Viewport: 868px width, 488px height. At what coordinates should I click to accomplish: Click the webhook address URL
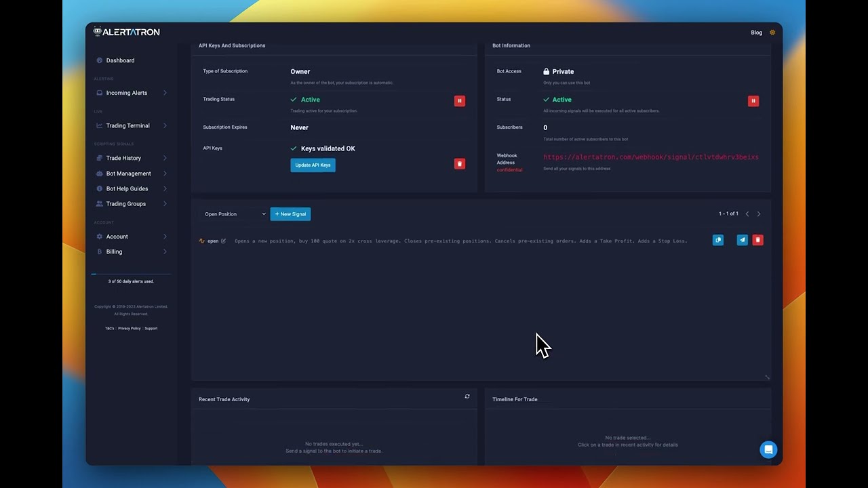click(x=651, y=157)
